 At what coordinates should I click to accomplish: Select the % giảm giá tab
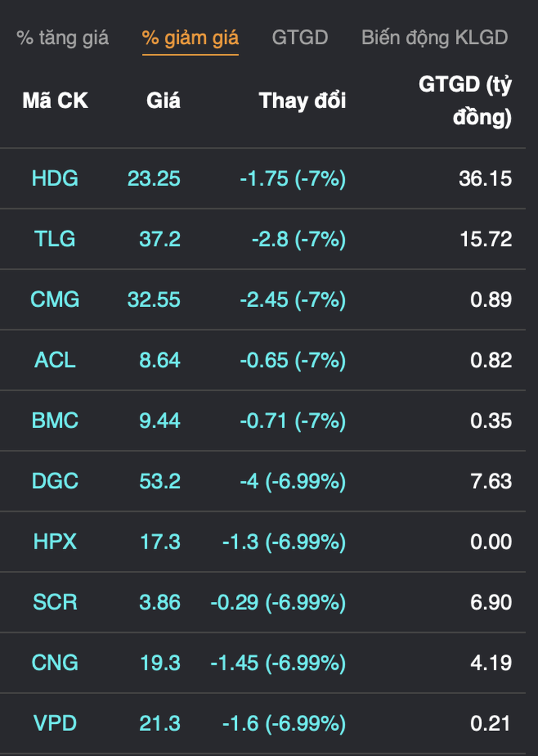click(190, 38)
